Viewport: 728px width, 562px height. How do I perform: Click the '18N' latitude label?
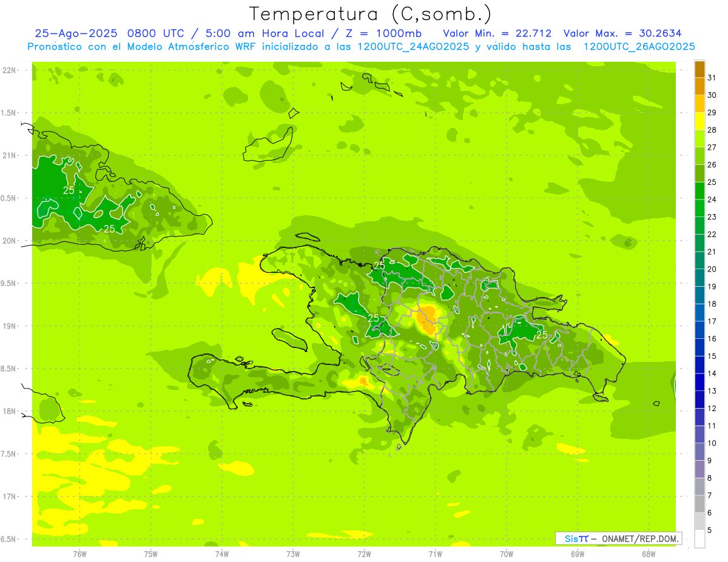pyautogui.click(x=9, y=411)
